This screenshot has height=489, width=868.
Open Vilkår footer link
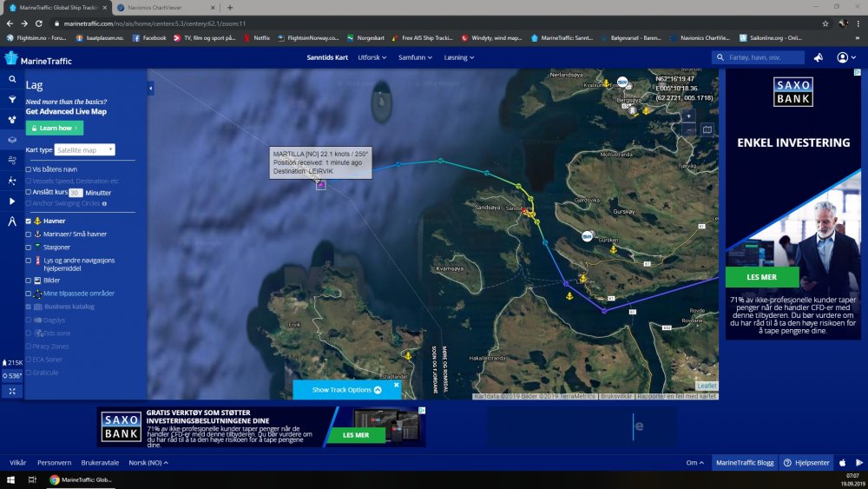click(x=17, y=463)
